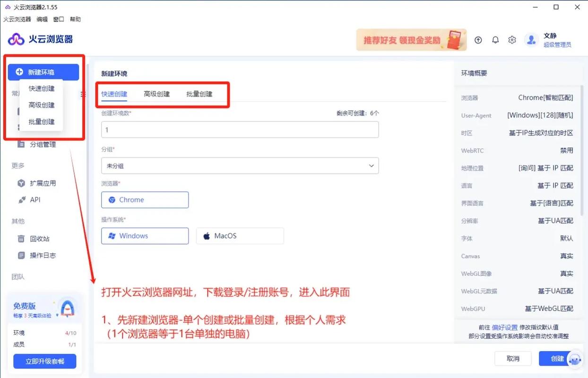Select Chrome as the browser
588x378 pixels.
(x=145, y=200)
